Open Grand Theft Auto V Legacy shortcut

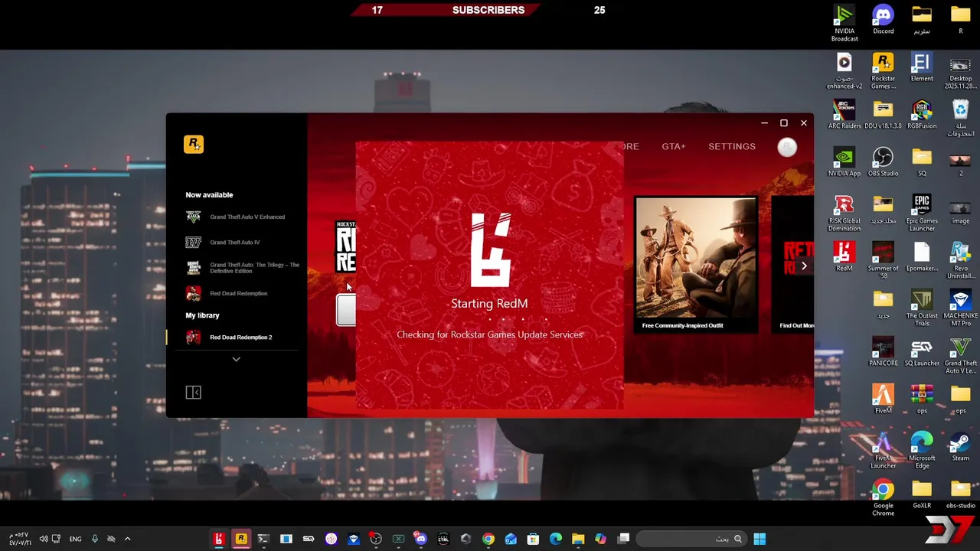tap(961, 355)
